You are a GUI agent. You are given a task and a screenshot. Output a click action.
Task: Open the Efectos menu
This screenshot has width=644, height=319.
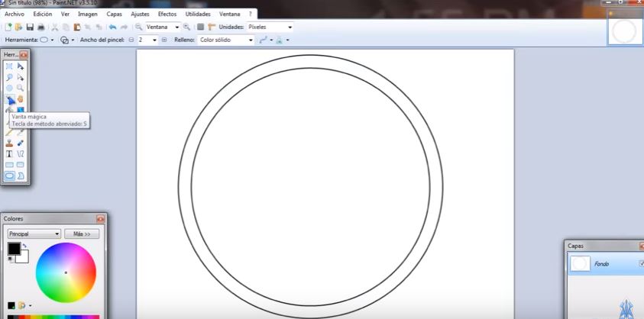167,14
